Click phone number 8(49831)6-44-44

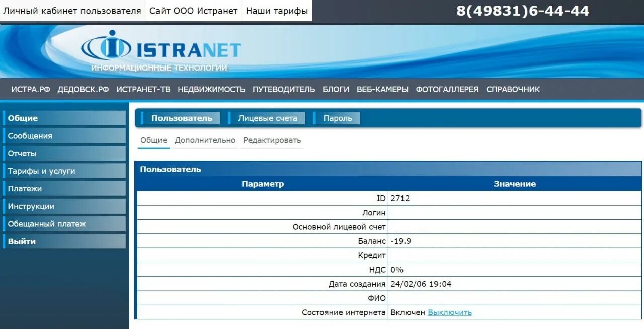point(523,11)
